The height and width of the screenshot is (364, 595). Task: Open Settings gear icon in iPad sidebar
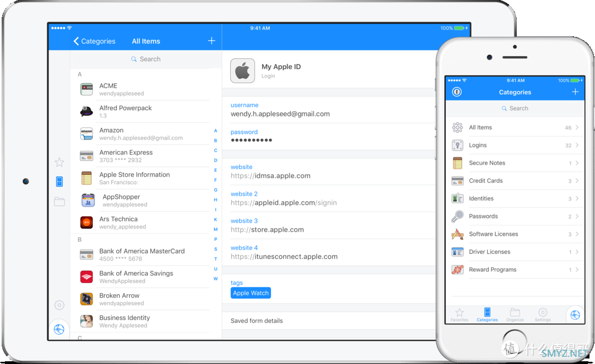[59, 305]
